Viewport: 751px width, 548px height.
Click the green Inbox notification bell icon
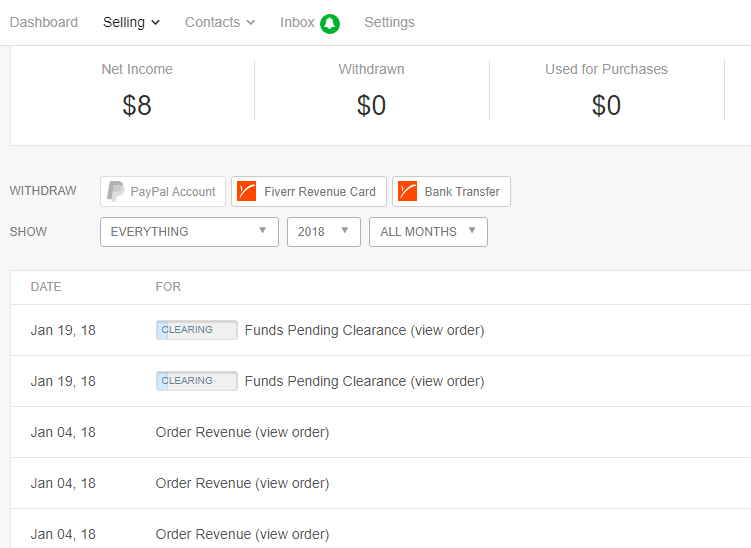[x=330, y=23]
